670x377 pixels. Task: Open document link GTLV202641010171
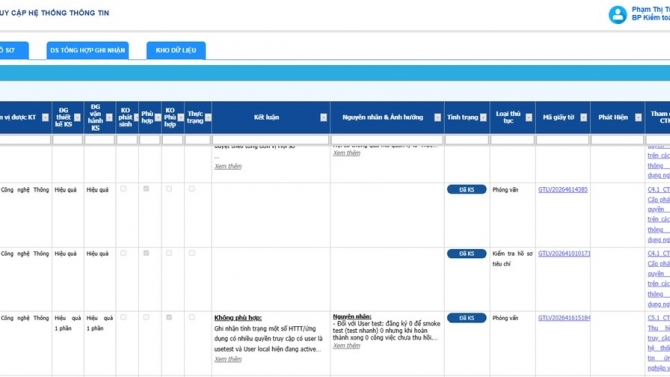564,253
